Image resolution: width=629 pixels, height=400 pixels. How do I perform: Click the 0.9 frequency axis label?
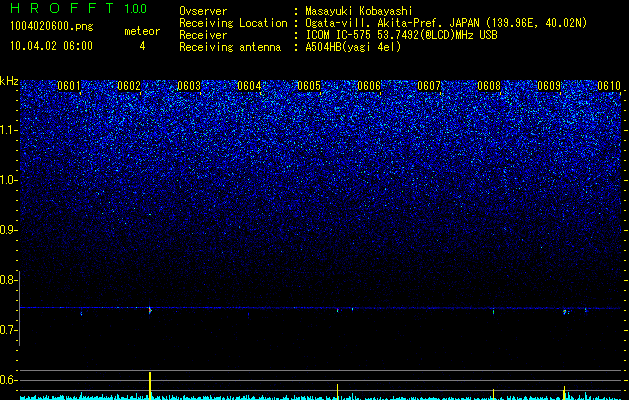pyautogui.click(x=8, y=230)
